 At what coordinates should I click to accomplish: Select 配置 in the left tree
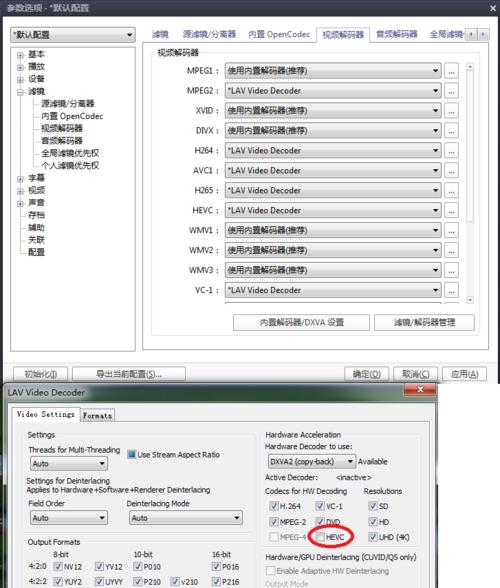coord(36,252)
